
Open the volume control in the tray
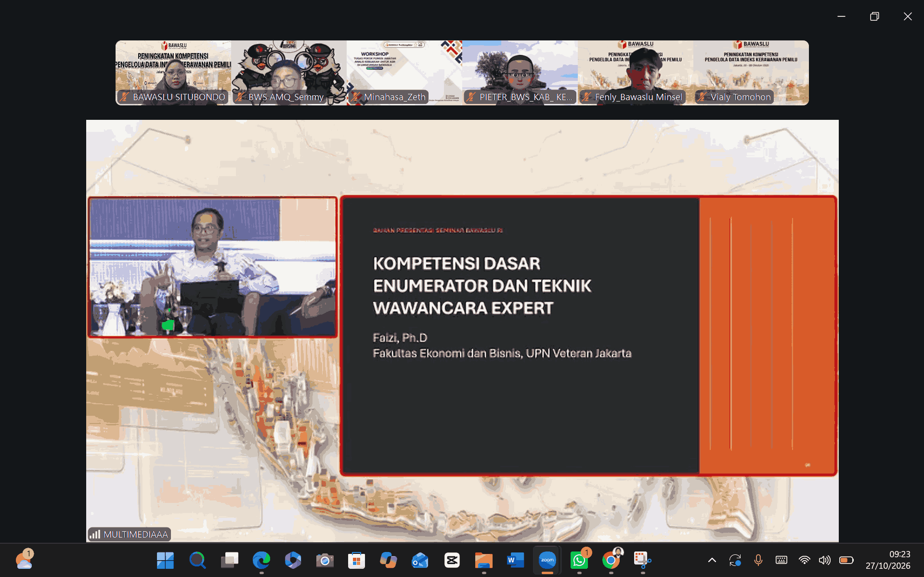[825, 560]
